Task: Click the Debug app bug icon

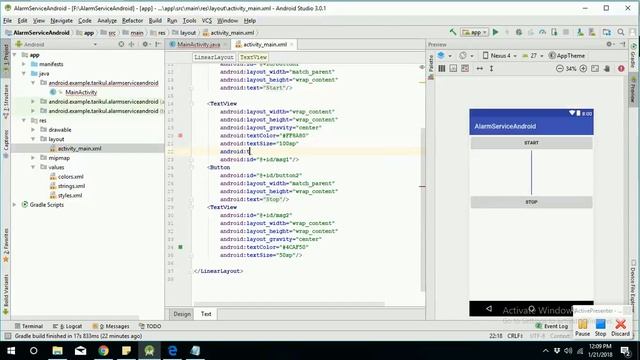Action: [519, 32]
